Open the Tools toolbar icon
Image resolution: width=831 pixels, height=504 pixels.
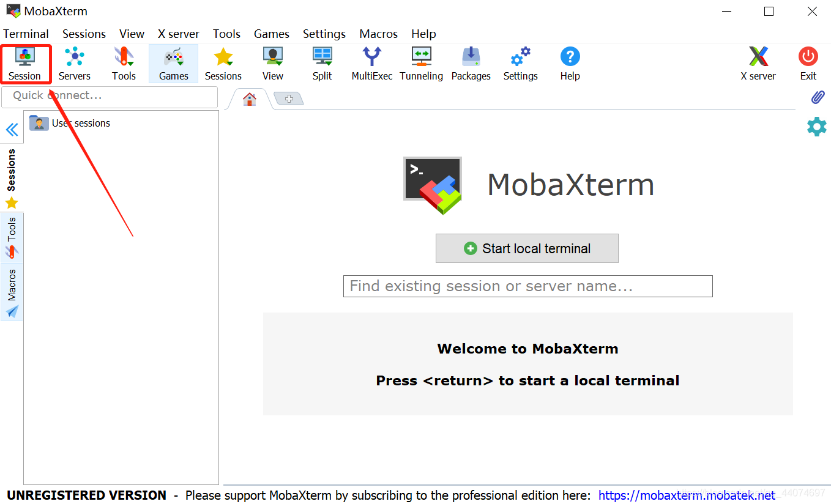(124, 64)
